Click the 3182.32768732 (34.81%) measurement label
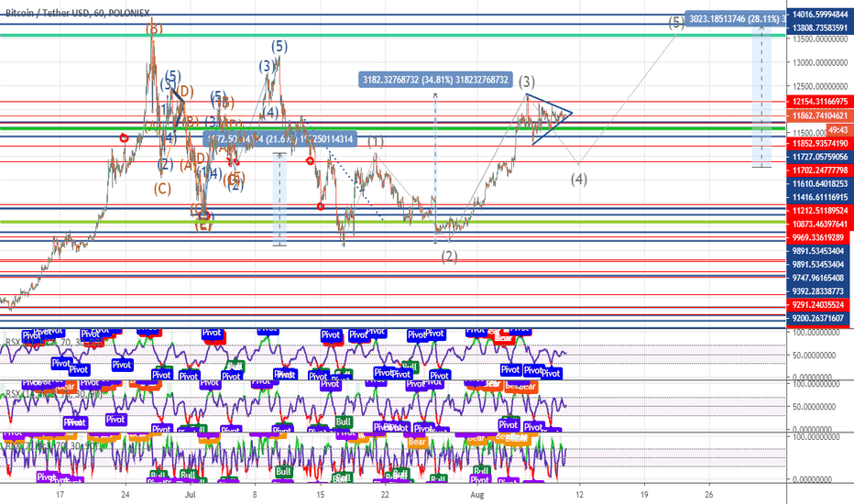The height and width of the screenshot is (504, 854). pyautogui.click(x=435, y=80)
